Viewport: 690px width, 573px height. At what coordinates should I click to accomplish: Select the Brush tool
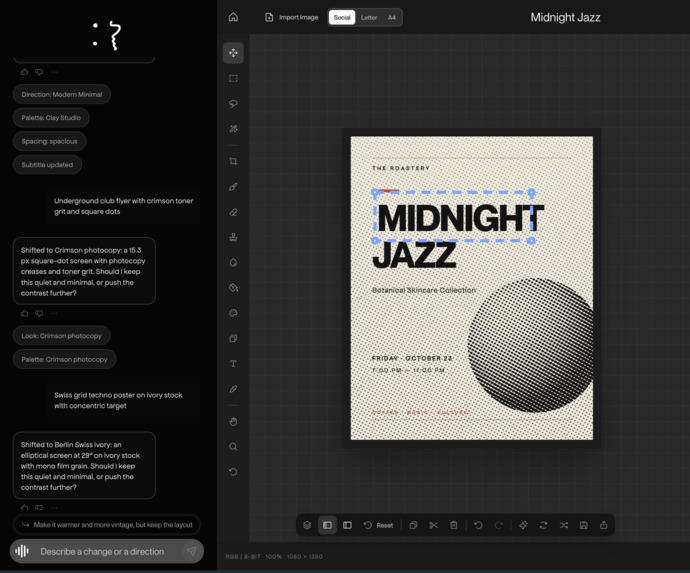click(x=233, y=187)
